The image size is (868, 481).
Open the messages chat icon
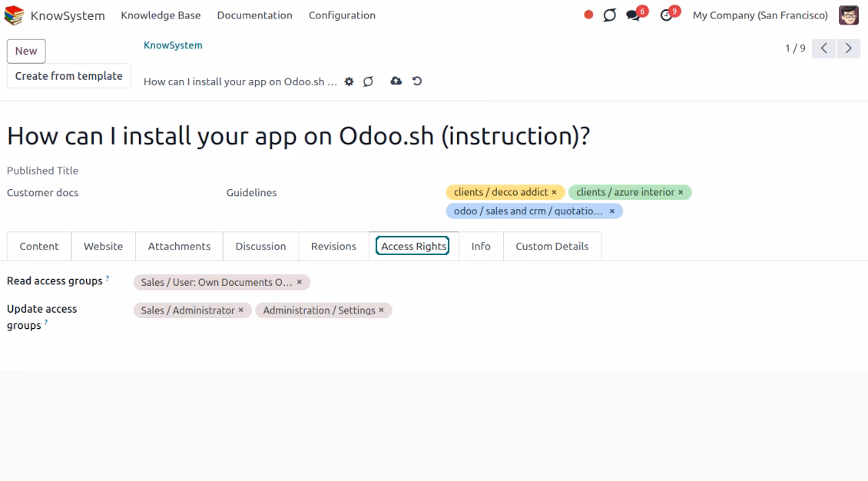[633, 15]
